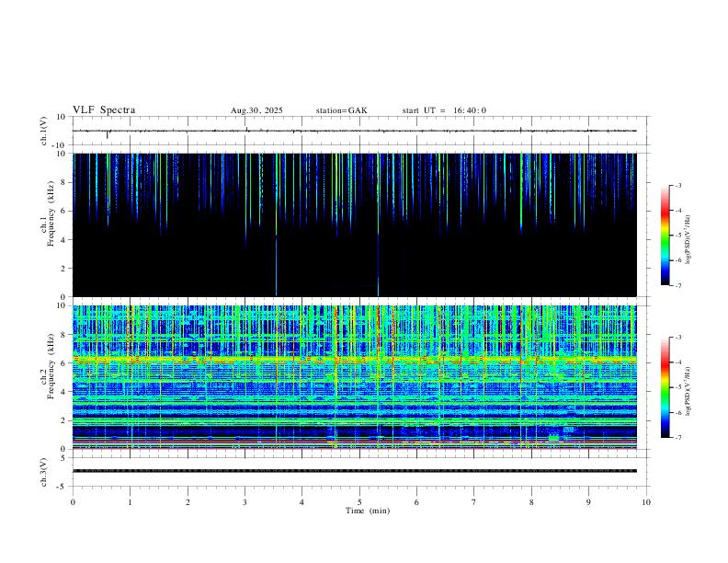Screen dimensions: 728x563
Task: Click the "2" kHz tick on the ch.2 frequency axis
Action: 63,420
